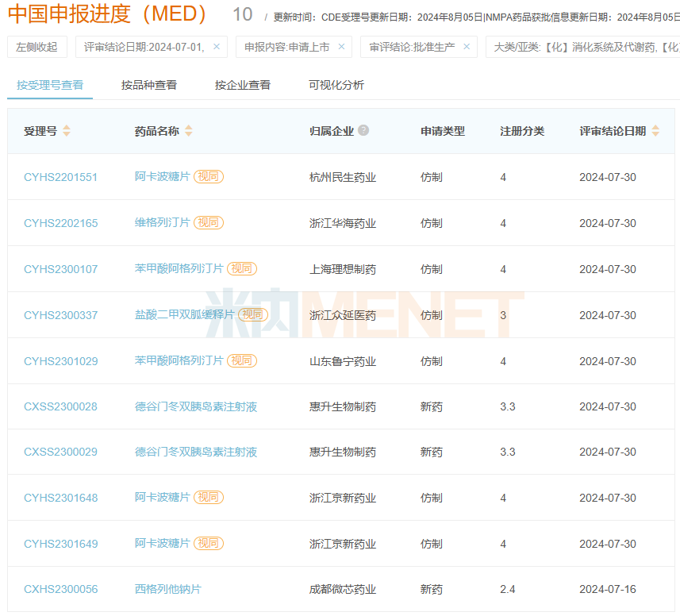Remove the 审评结论:批准生产 filter tag
680x616 pixels.
pos(467,46)
